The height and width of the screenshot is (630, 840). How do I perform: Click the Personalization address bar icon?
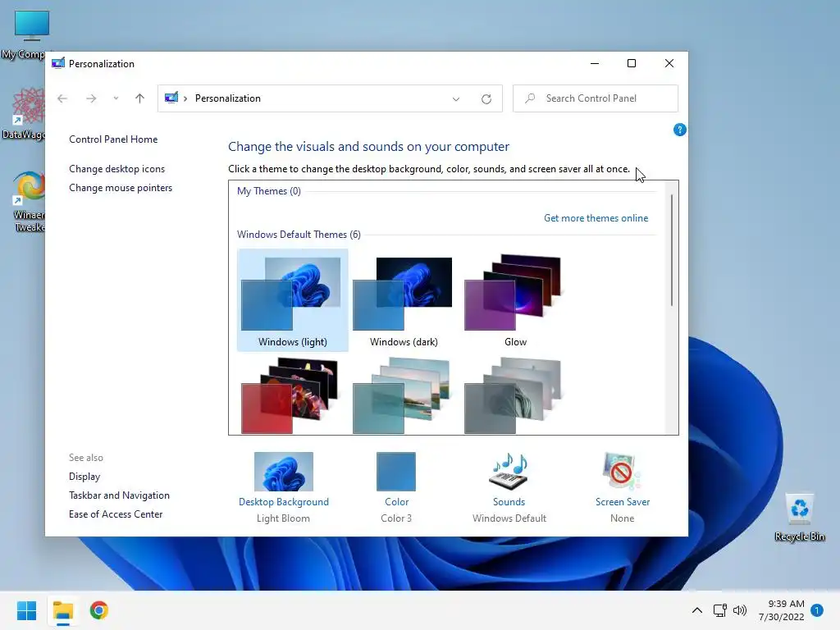(171, 98)
